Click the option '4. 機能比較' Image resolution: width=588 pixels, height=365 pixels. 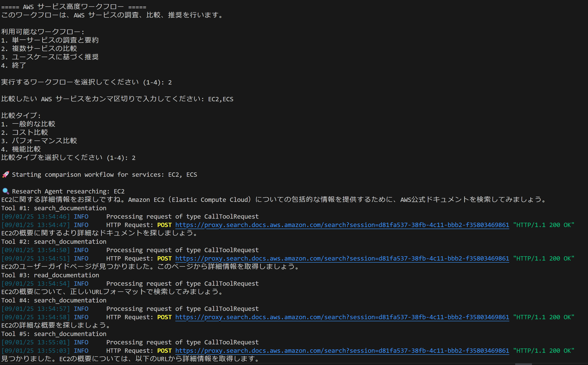coord(21,149)
